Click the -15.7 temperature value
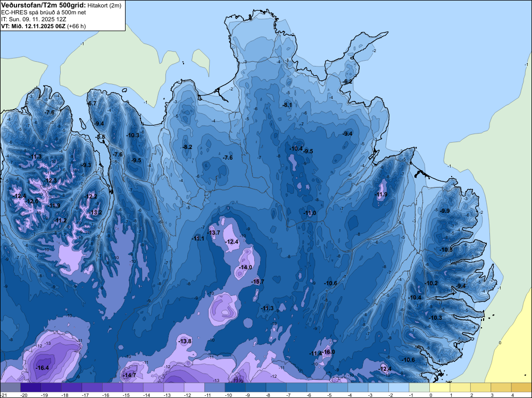Viewport: 532px width, 398px height. click(257, 281)
